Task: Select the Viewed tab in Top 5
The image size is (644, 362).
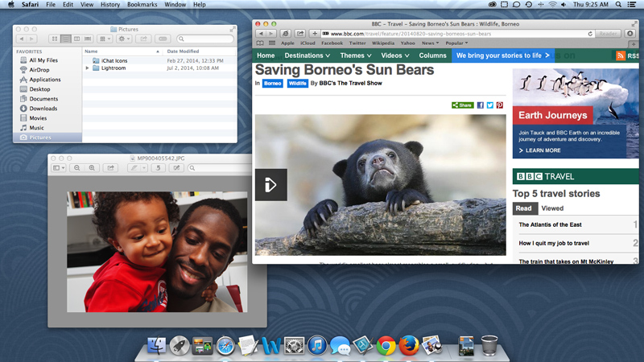Action: pos(552,208)
